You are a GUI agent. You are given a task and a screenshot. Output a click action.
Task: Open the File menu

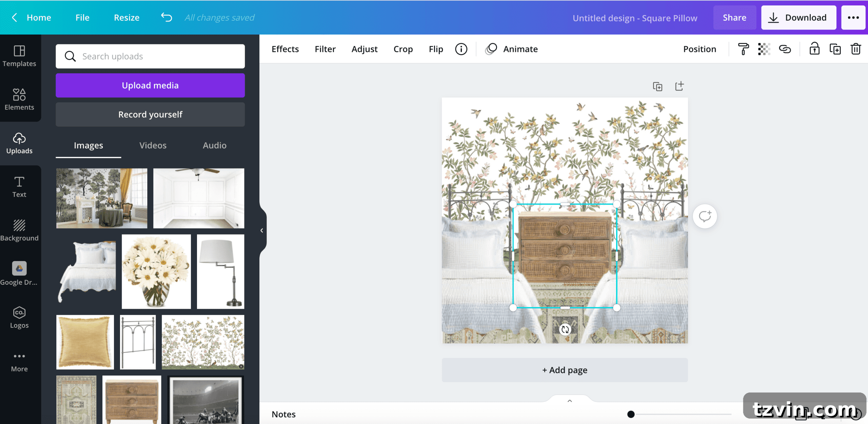82,18
